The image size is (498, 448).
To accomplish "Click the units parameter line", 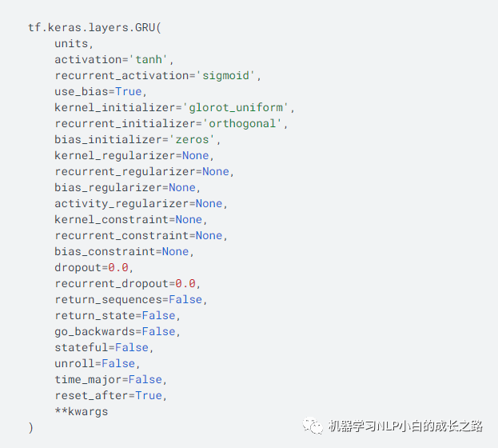I will point(74,43).
